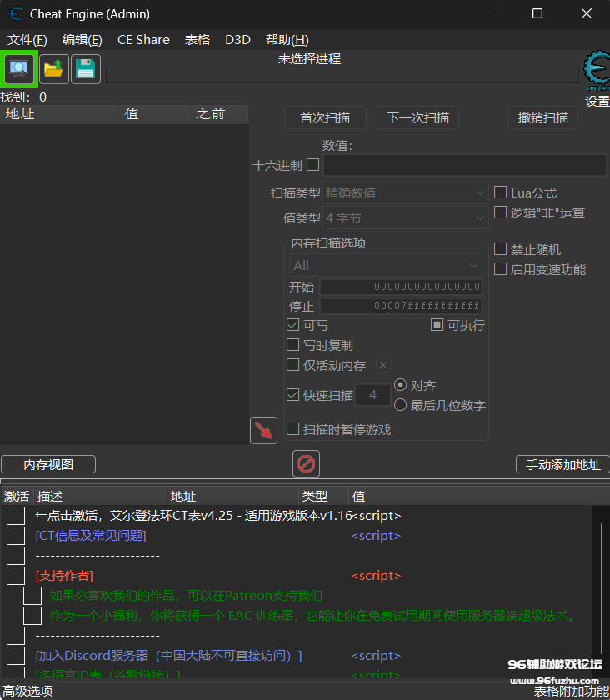The image size is (610, 700).
Task: Click the 开始 address field
Action: [x=401, y=287]
